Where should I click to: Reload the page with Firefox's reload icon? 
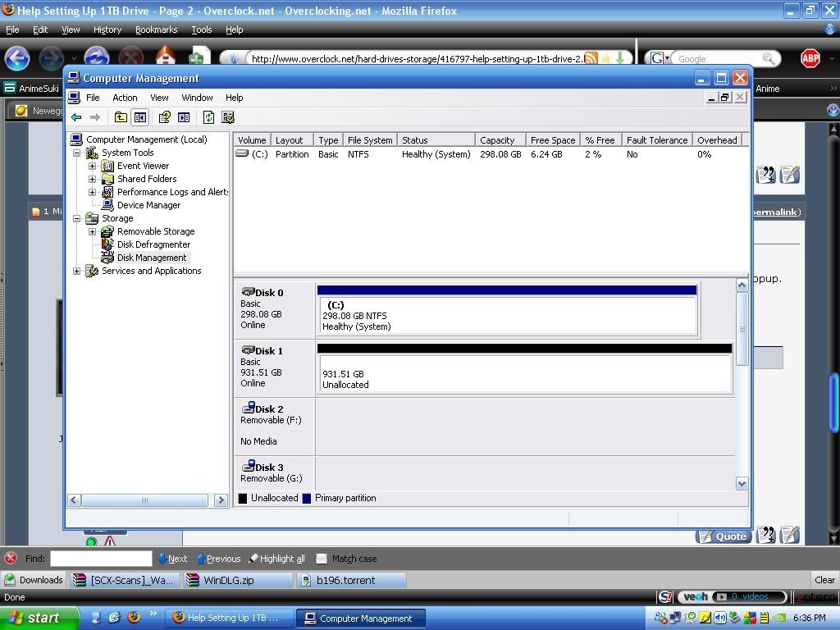(x=98, y=58)
